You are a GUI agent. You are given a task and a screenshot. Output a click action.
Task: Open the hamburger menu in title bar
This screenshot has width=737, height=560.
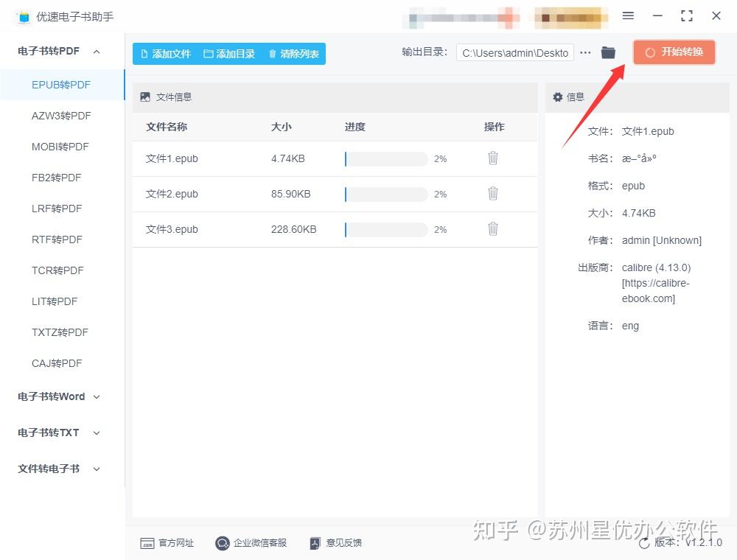click(x=628, y=16)
